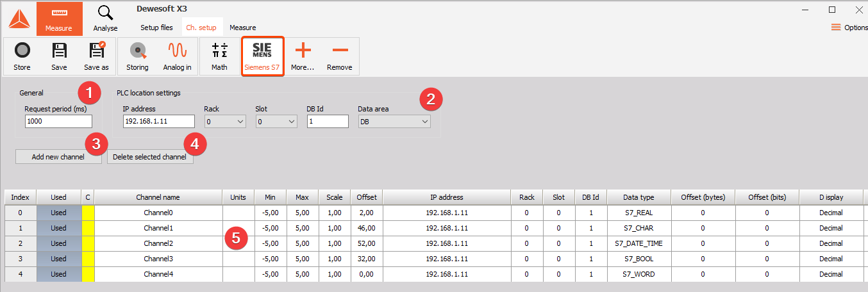Select the Channel0 name cell

pos(158,213)
